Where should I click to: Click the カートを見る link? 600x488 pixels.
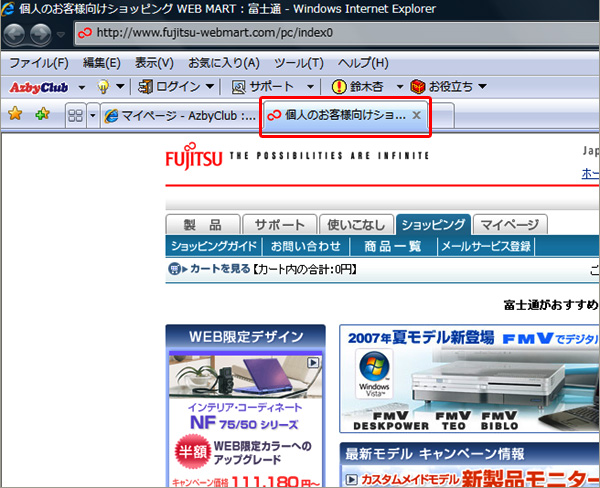[220, 269]
